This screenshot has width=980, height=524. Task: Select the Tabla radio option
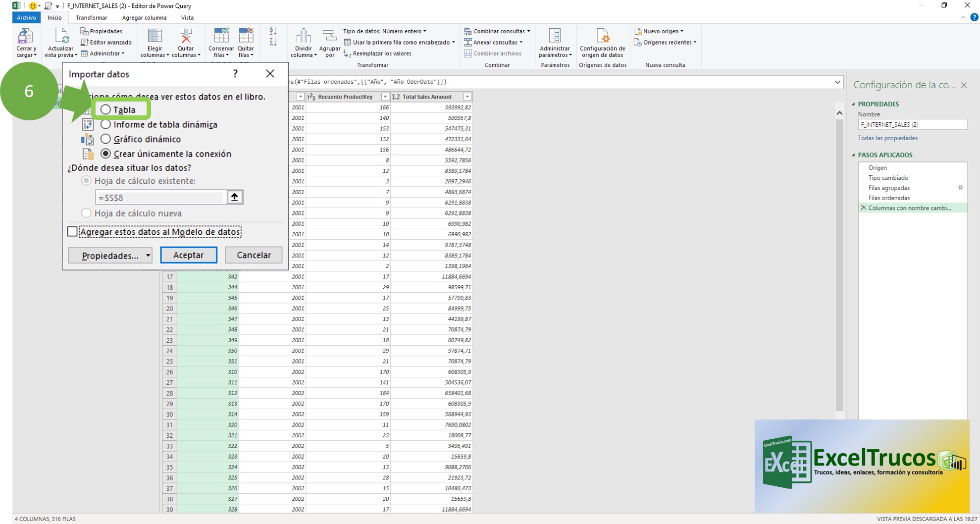coord(105,109)
